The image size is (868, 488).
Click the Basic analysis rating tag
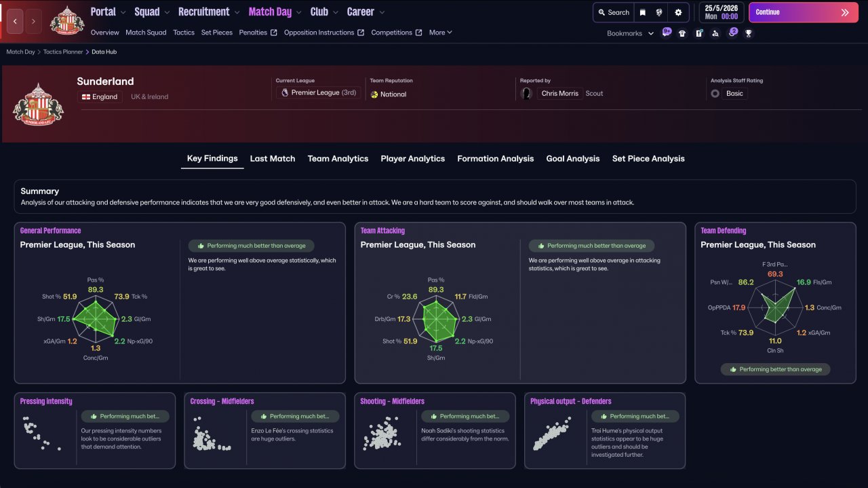(735, 94)
